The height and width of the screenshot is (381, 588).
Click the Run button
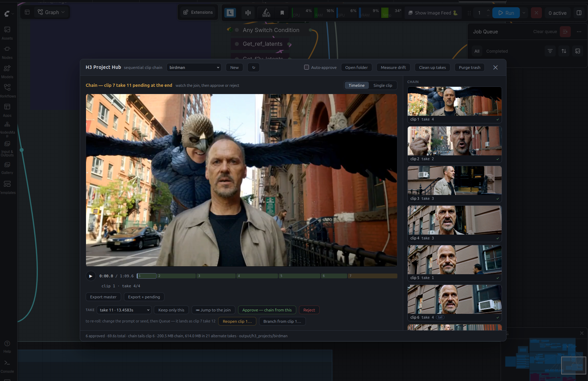(x=506, y=13)
